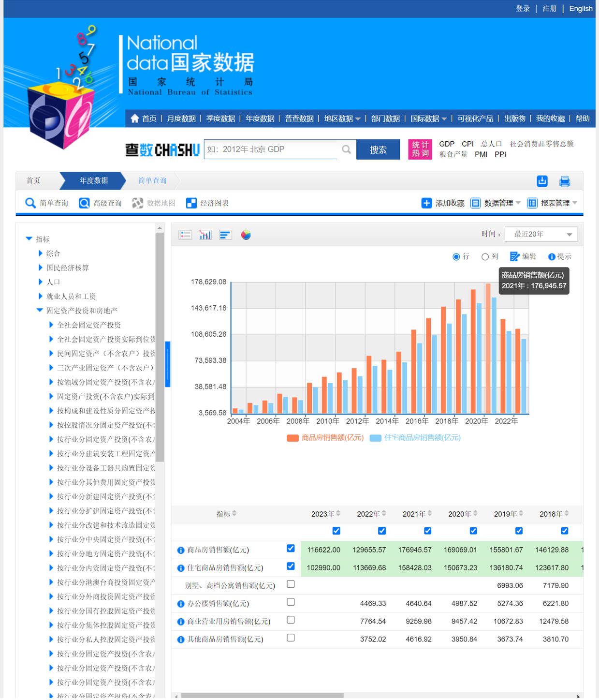Click the 搜索 button
Image resolution: width=599 pixels, height=700 pixels.
pyautogui.click(x=378, y=150)
